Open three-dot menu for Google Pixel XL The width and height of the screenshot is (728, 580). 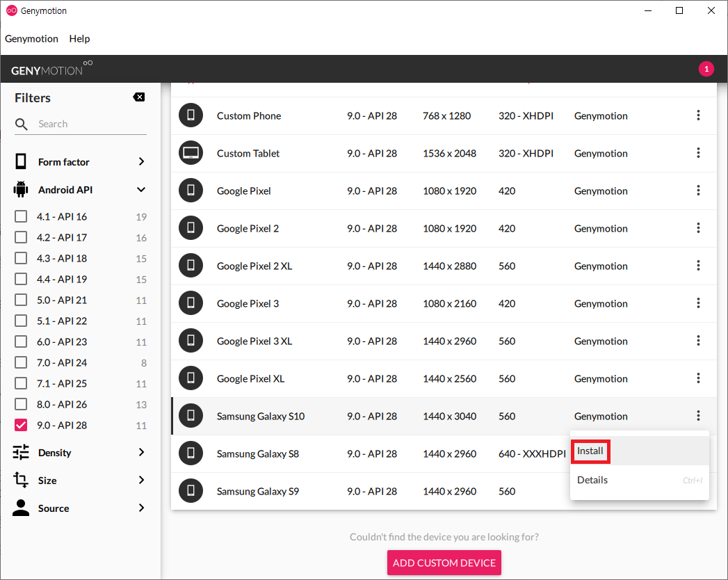point(698,378)
